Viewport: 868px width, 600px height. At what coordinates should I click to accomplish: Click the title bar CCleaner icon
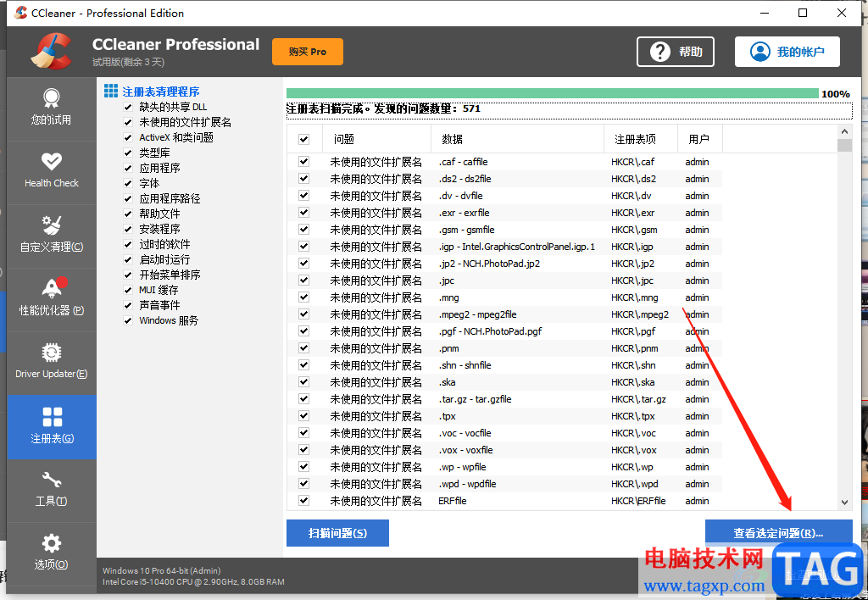20,13
